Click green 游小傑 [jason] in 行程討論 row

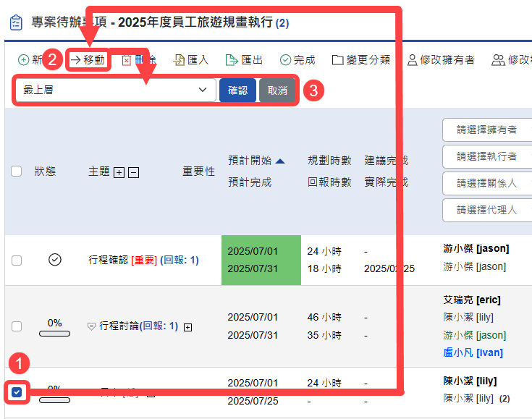(x=474, y=335)
